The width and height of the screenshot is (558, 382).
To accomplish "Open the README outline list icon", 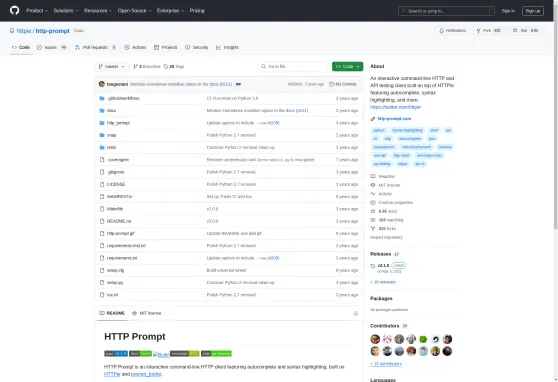I will point(355,314).
